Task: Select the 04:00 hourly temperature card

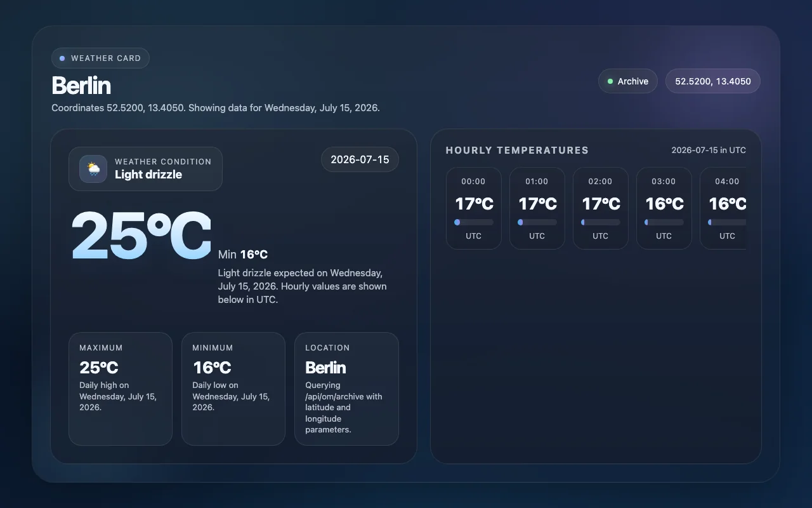Action: coord(723,208)
